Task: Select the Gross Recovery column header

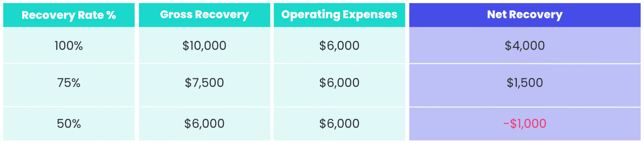Action: pos(204,15)
